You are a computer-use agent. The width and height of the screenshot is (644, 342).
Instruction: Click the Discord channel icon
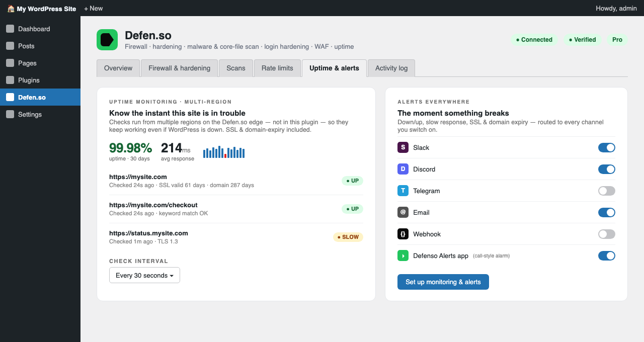(x=403, y=169)
